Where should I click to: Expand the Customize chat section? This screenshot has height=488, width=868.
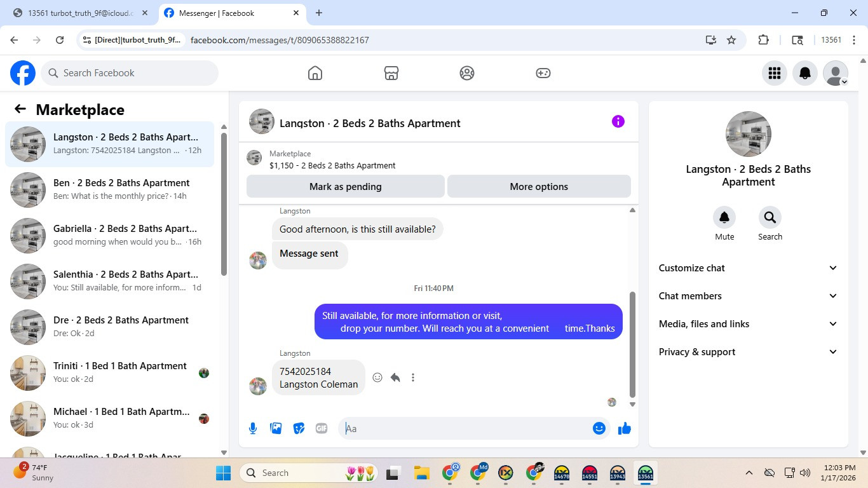(x=749, y=268)
